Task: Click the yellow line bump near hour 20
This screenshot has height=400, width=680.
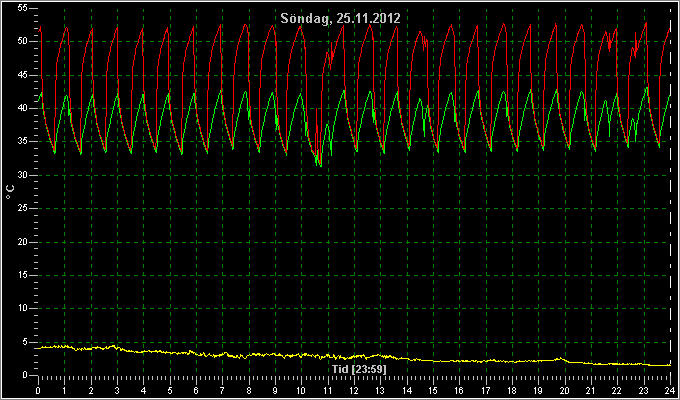Action: 560,358
